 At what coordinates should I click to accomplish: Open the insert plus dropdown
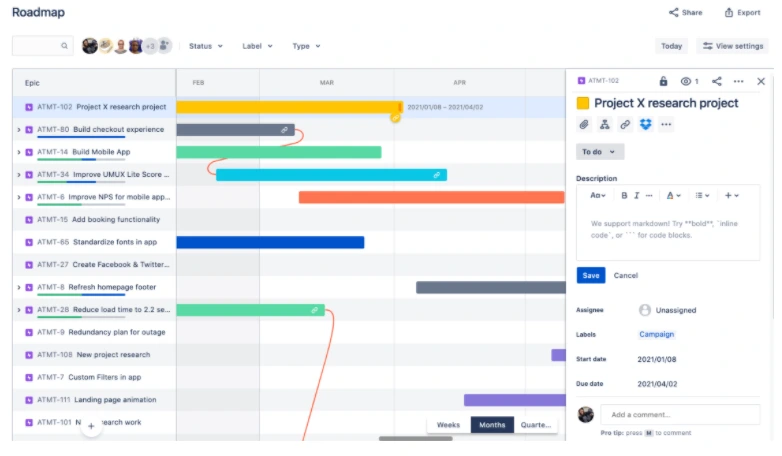point(732,196)
